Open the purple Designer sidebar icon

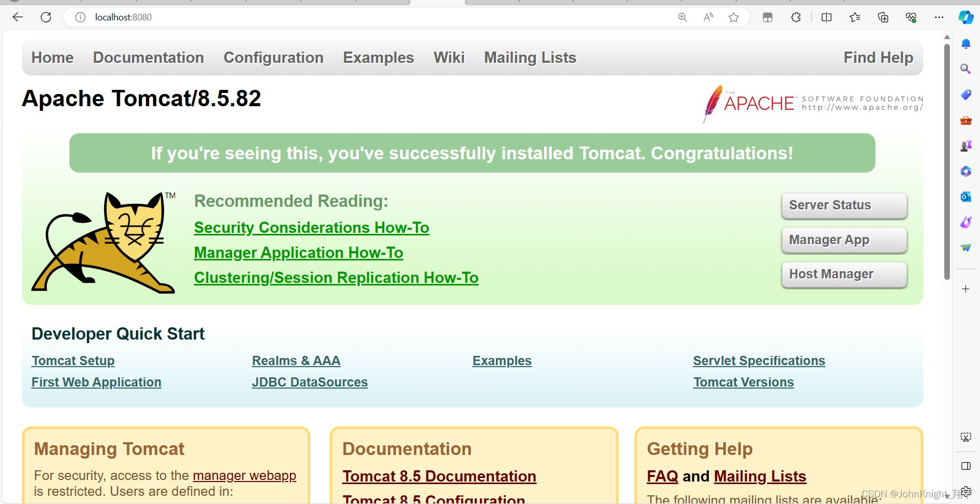(966, 222)
